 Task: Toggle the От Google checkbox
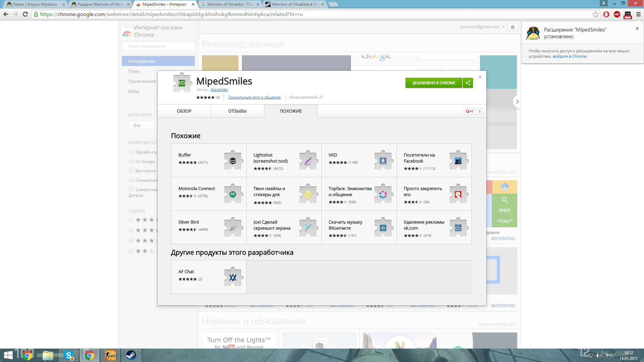(x=131, y=161)
